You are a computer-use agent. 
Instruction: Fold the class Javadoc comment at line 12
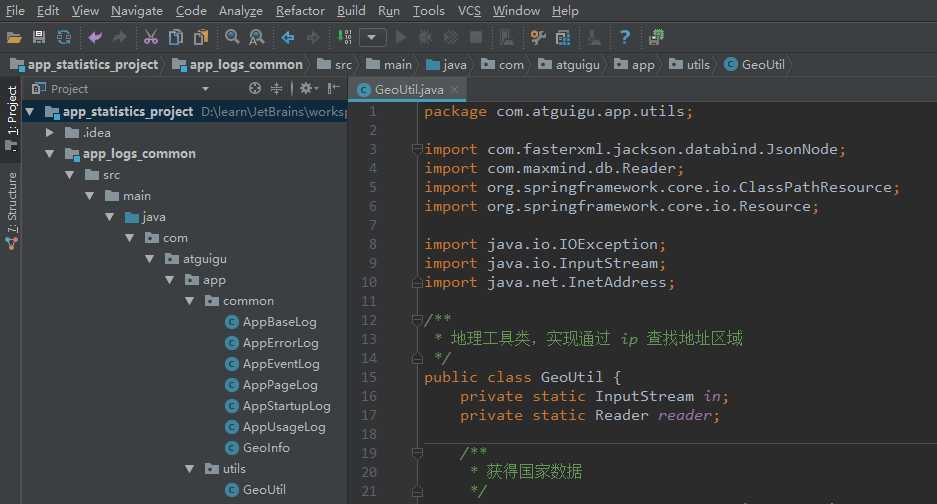[417, 320]
